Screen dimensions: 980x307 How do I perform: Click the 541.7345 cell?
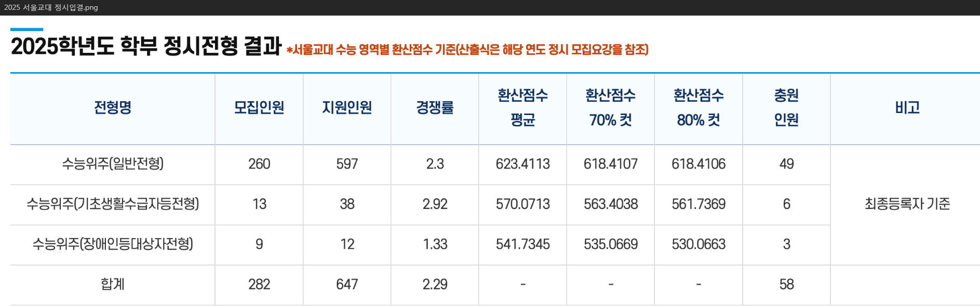pyautogui.click(x=522, y=244)
